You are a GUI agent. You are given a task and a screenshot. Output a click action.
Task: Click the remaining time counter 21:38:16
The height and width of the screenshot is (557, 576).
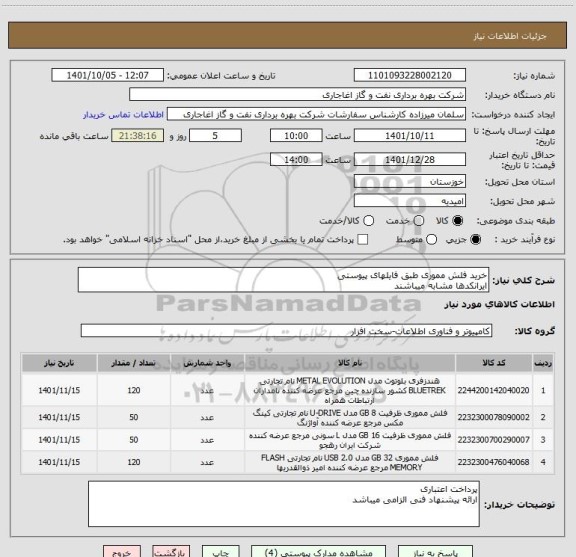pyautogui.click(x=138, y=136)
